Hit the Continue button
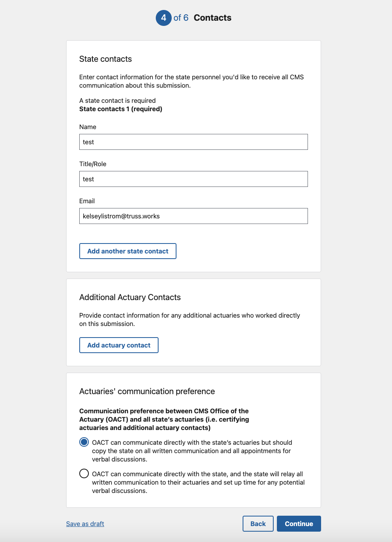This screenshot has width=392, height=542. 299,524
